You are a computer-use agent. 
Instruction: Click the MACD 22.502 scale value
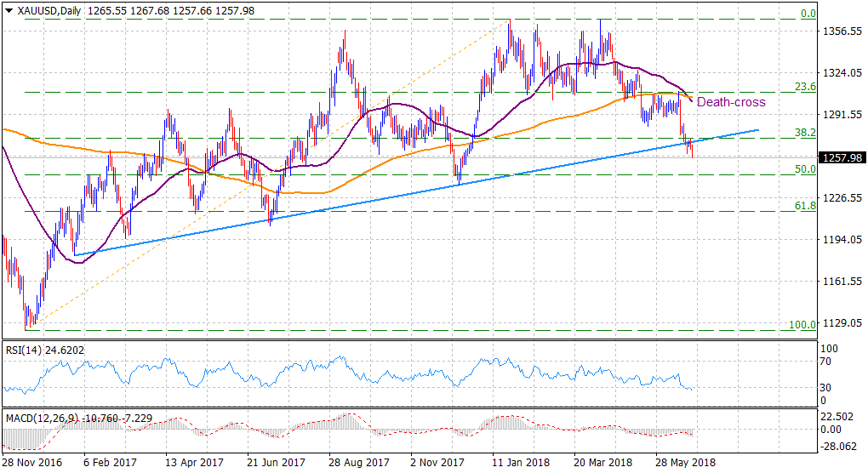[835, 416]
